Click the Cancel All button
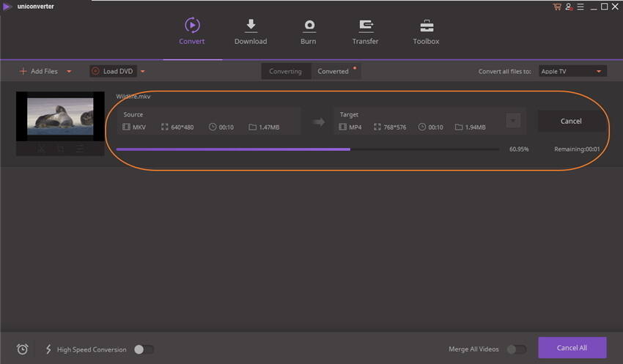This screenshot has width=623, height=364. pyautogui.click(x=572, y=348)
